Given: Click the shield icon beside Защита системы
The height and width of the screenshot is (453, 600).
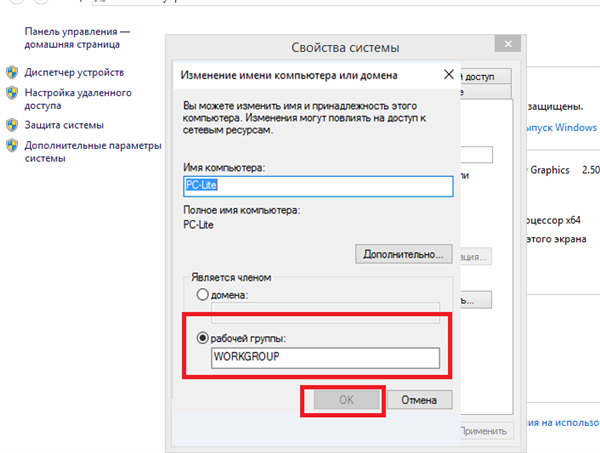Looking at the screenshot, I should 12,125.
